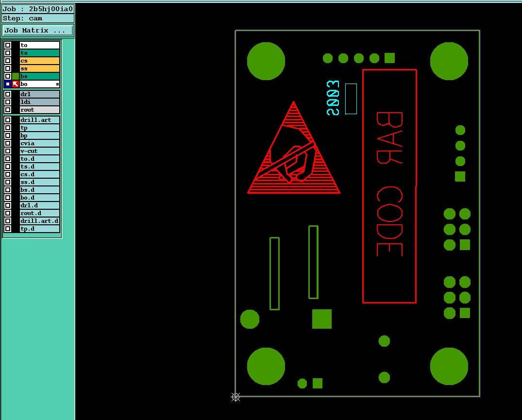Select the 'rout' layer name

coord(40,110)
